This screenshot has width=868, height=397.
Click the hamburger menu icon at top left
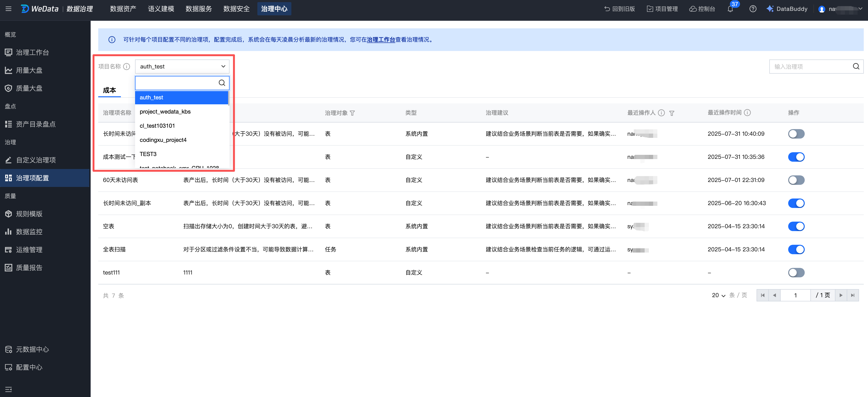(9, 9)
